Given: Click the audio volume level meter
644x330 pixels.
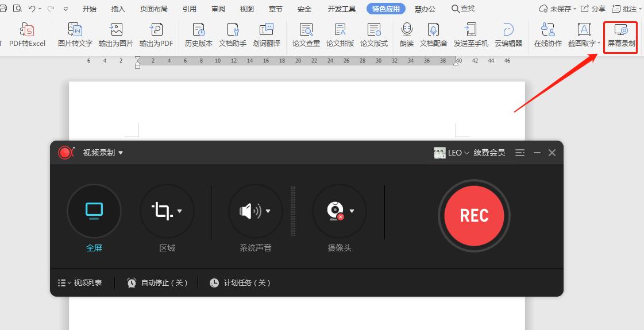Looking at the screenshot, I should 293,211.
